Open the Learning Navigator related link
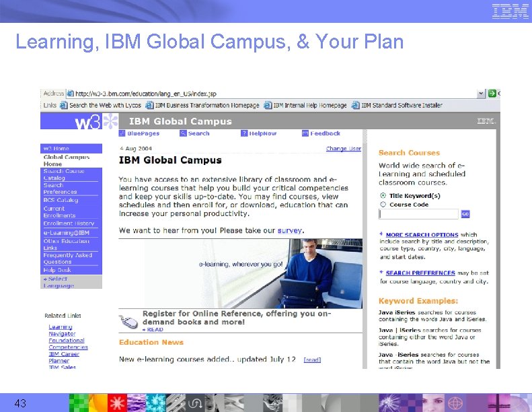This screenshot has height=412, width=532. pos(62,331)
